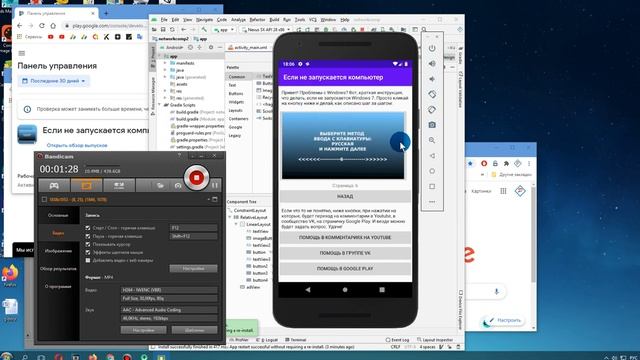The height and width of the screenshot is (360, 640).
Task: Click the Play Console address bar
Action: (104, 26)
